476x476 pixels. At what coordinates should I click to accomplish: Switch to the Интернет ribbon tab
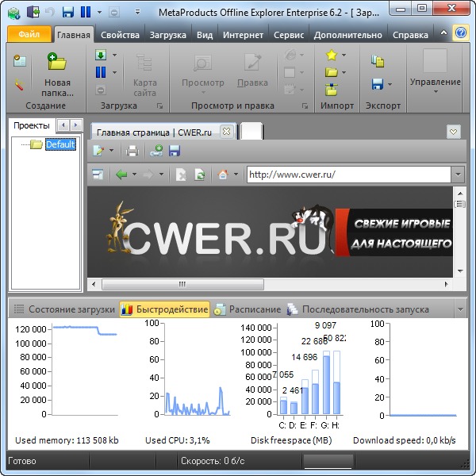click(243, 35)
